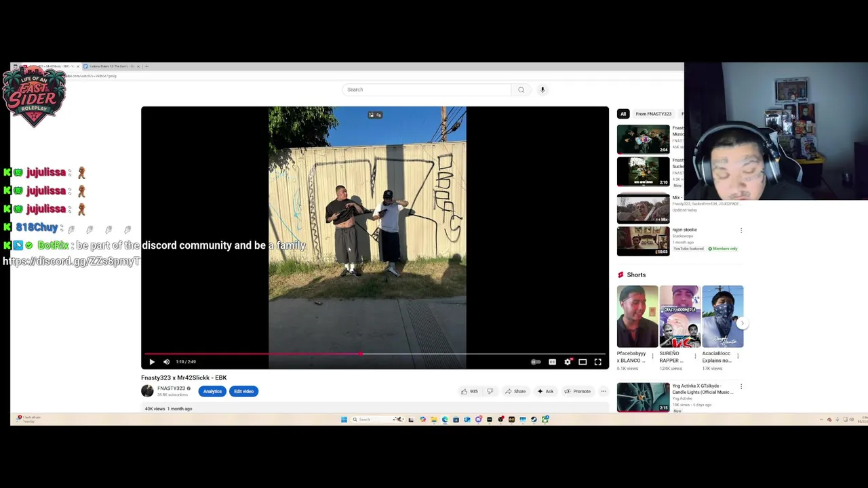
Task: Open the 2:10 recommended video thumbnail
Action: tap(643, 171)
